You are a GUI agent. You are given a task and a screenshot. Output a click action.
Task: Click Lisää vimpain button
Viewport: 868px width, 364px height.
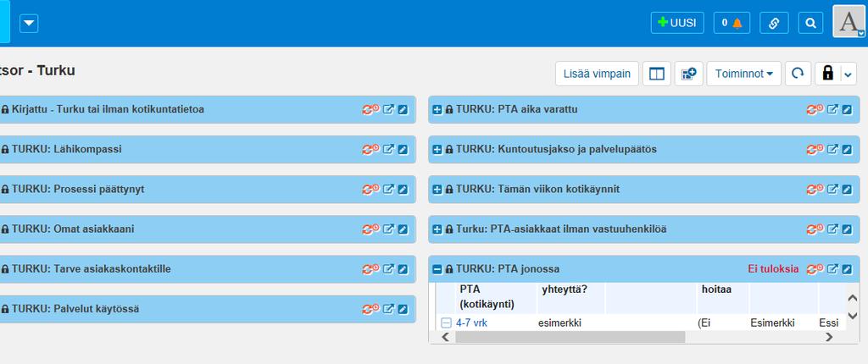tap(597, 74)
